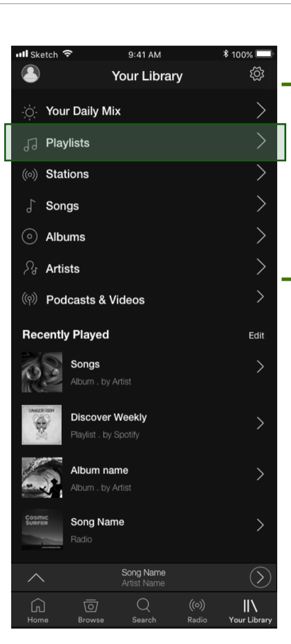Open the Album name wave artwork thumbnail
291x644 pixels.
42,477
